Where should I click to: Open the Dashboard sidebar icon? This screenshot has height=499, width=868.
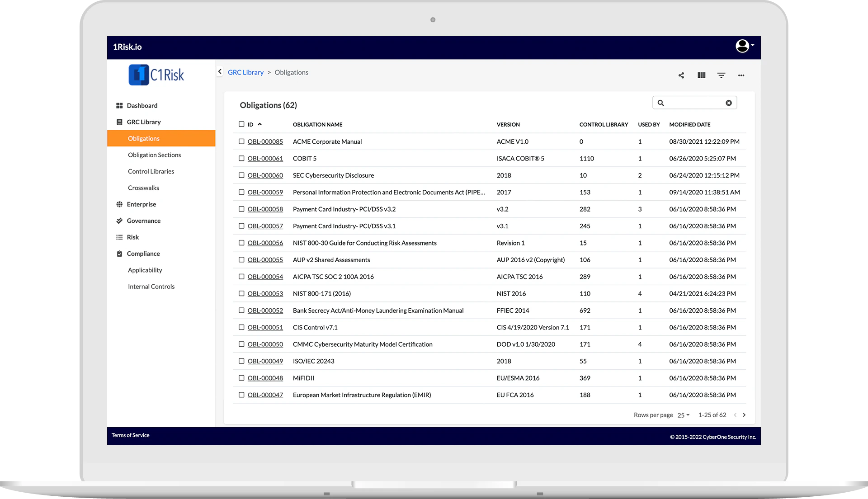119,105
